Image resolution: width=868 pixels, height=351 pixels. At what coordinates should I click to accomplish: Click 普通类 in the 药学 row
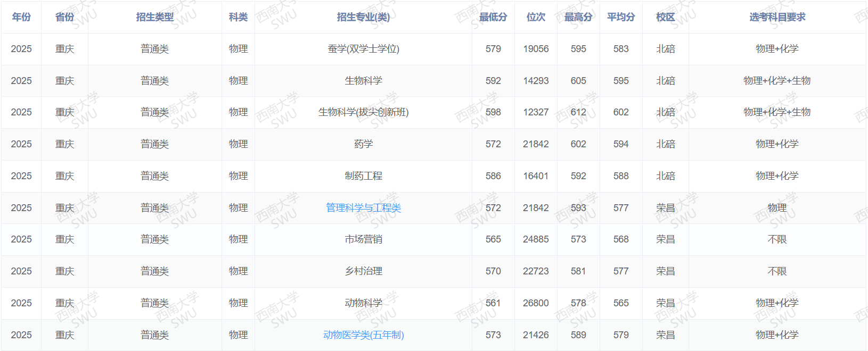pyautogui.click(x=154, y=144)
